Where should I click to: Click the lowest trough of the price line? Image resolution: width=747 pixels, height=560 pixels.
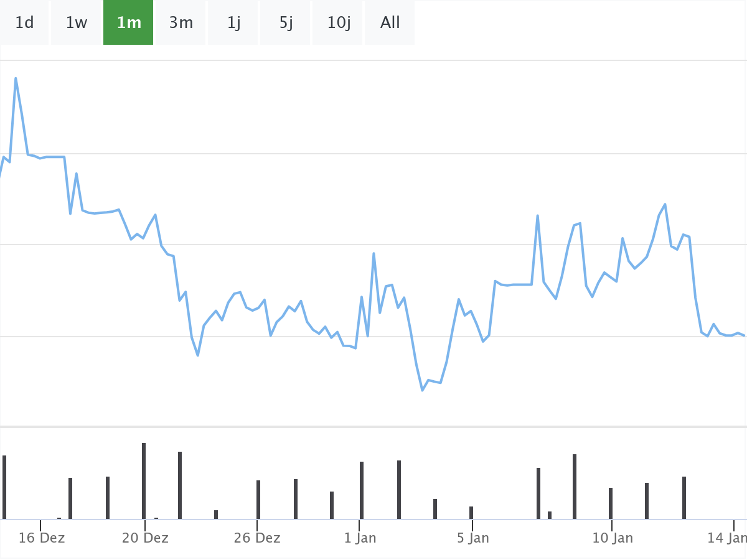422,390
